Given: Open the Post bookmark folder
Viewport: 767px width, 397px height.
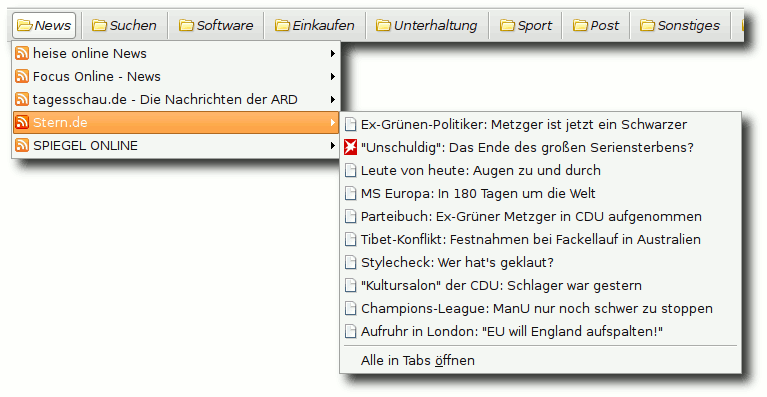Looking at the screenshot, I should click(596, 25).
